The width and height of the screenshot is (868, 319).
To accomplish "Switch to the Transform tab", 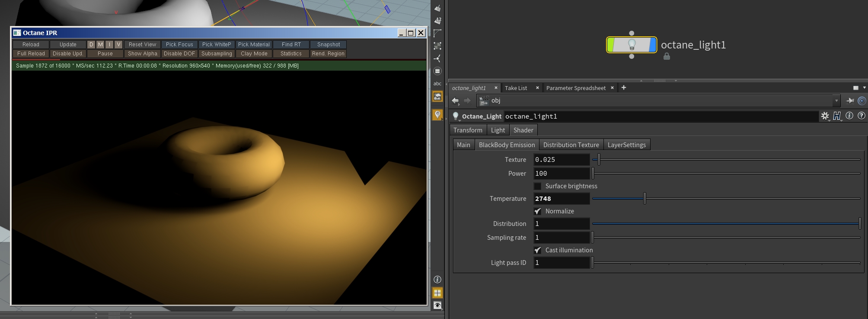I will 468,130.
